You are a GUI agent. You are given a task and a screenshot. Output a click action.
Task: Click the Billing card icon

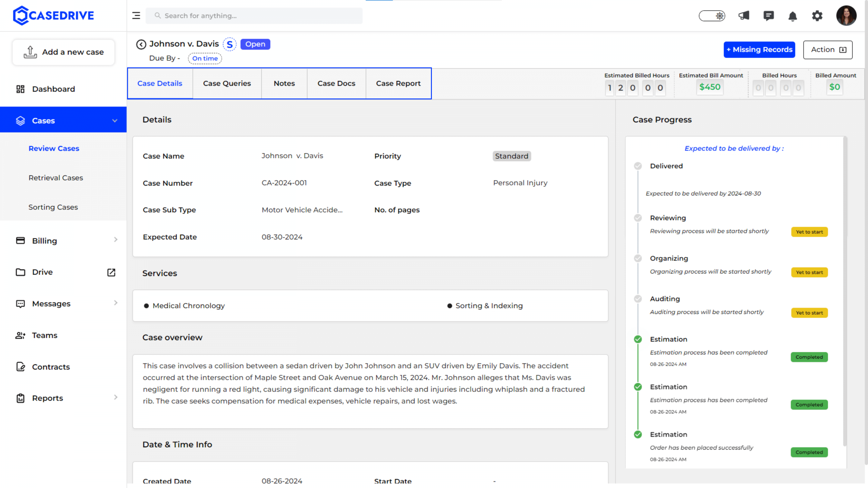[x=20, y=240]
